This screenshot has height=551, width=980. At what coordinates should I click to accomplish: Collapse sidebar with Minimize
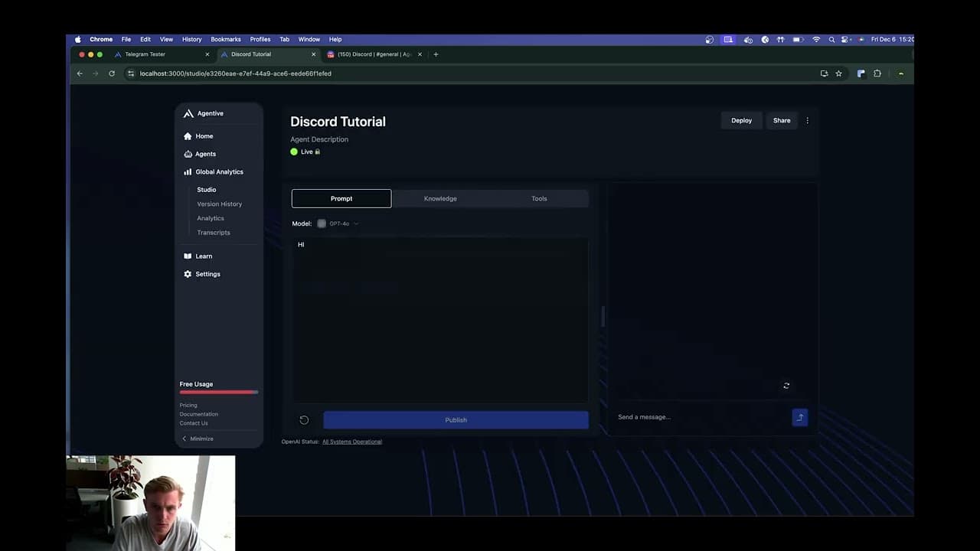pos(198,439)
